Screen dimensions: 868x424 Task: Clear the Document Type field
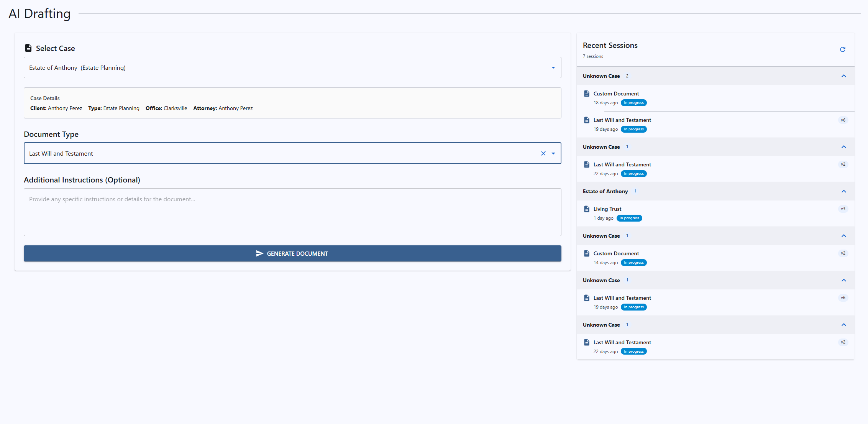543,153
